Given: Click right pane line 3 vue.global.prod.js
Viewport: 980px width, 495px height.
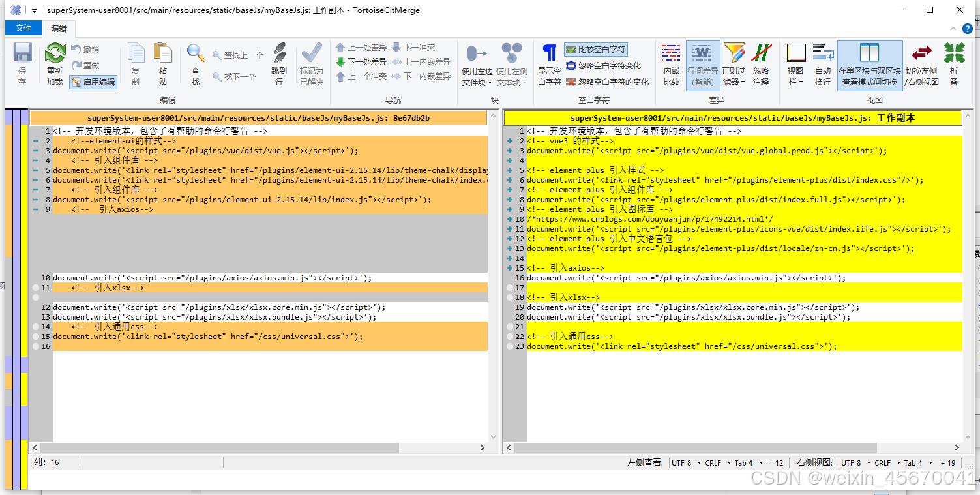Looking at the screenshot, I should pyautogui.click(x=707, y=151).
